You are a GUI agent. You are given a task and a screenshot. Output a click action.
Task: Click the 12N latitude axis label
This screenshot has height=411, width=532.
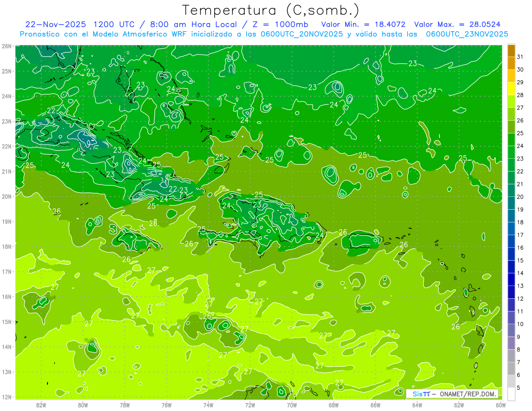point(6,397)
